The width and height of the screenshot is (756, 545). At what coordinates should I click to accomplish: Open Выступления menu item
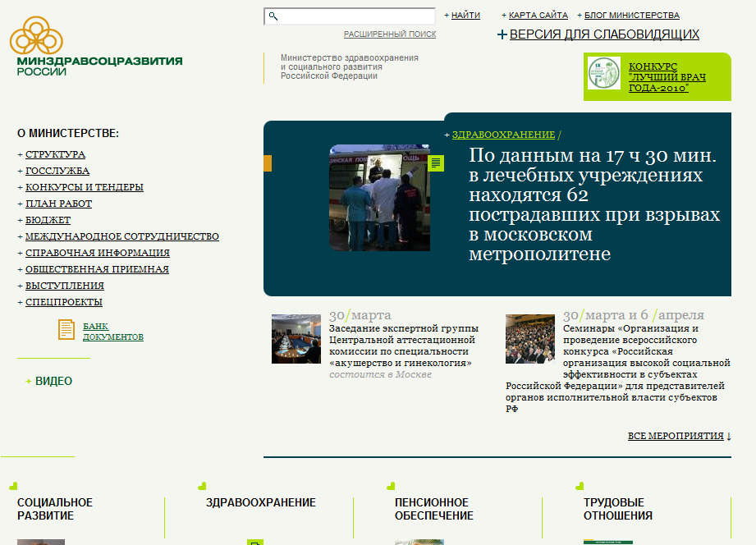pyautogui.click(x=65, y=286)
